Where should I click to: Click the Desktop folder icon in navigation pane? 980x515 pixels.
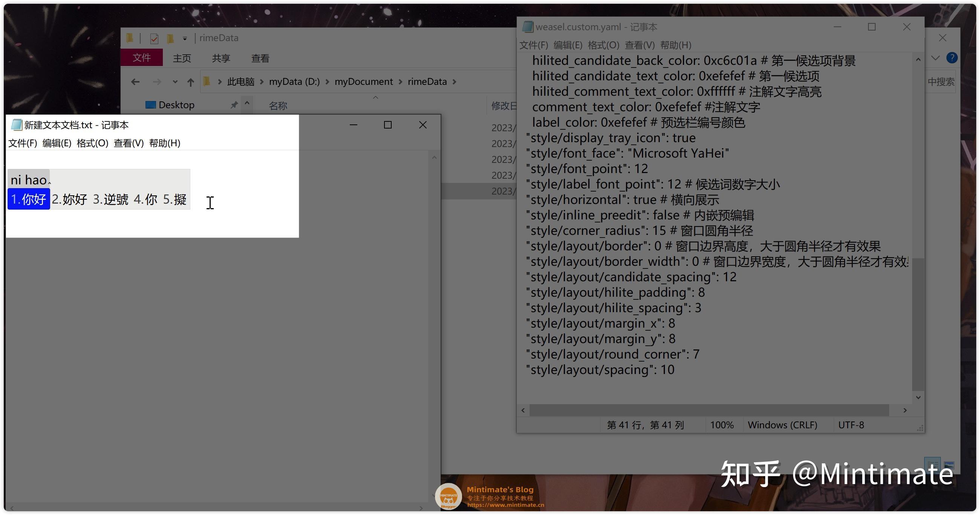(151, 105)
